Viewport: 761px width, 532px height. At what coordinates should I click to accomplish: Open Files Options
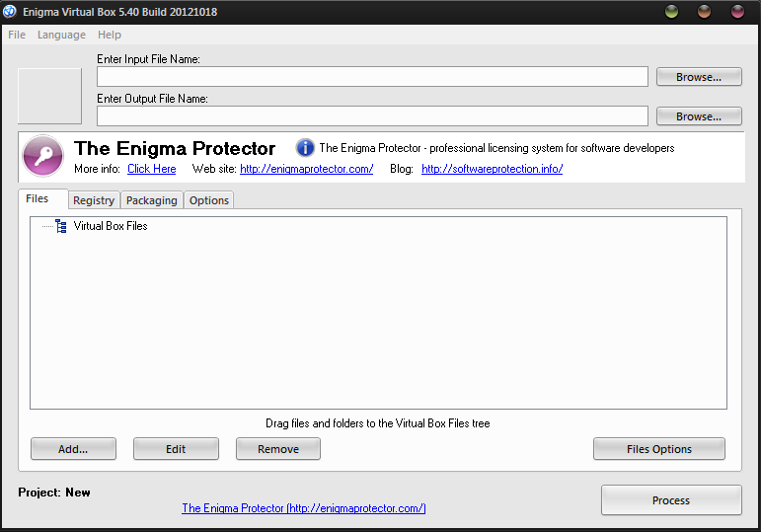[659, 449]
